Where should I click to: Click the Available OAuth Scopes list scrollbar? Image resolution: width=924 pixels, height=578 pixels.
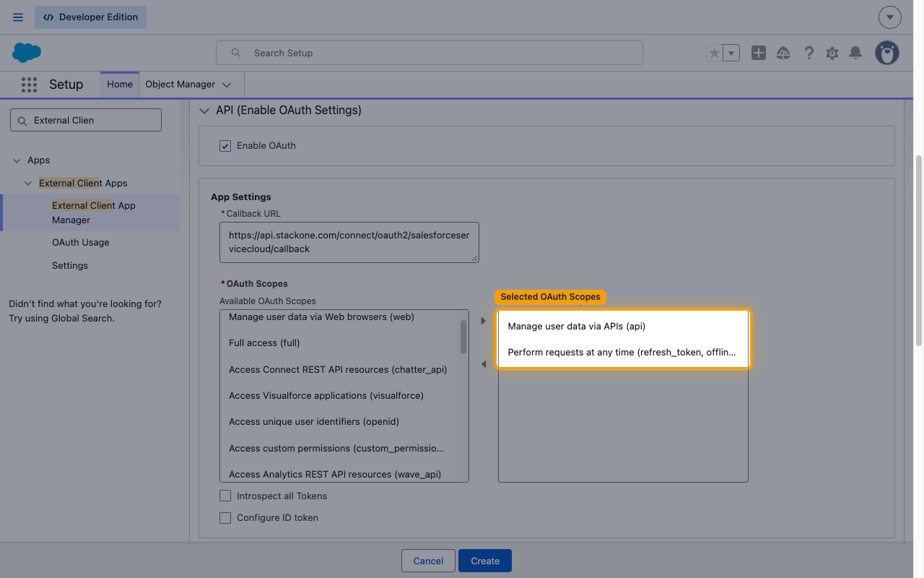pos(463,337)
